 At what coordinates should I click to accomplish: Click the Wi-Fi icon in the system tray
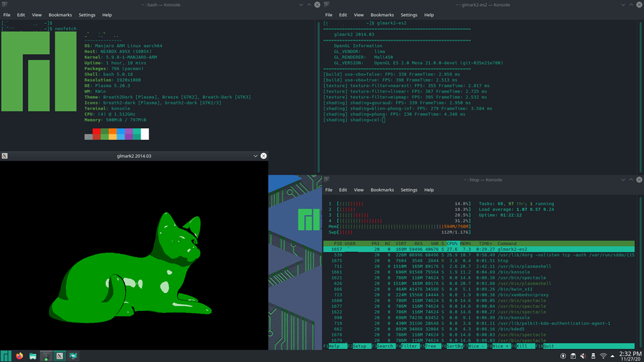point(602,356)
